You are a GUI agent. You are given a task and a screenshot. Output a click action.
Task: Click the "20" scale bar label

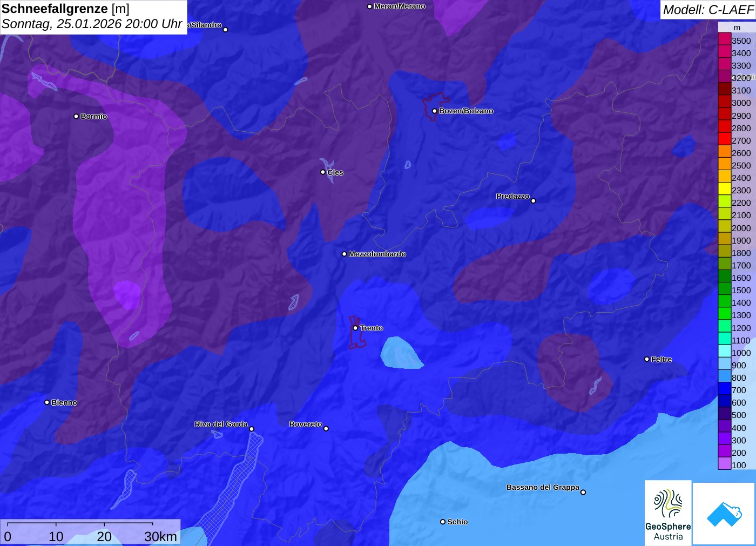(104, 536)
